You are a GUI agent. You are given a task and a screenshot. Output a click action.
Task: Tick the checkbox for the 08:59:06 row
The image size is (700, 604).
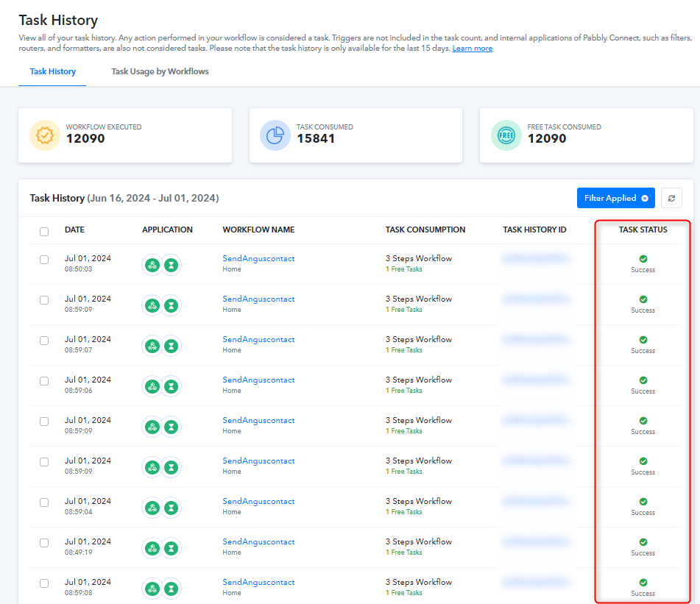click(x=44, y=381)
